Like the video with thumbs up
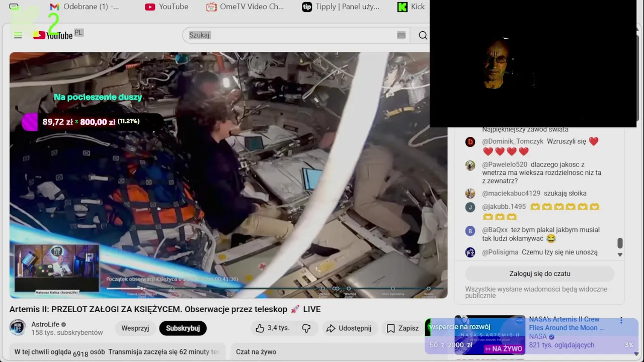 coord(272,328)
